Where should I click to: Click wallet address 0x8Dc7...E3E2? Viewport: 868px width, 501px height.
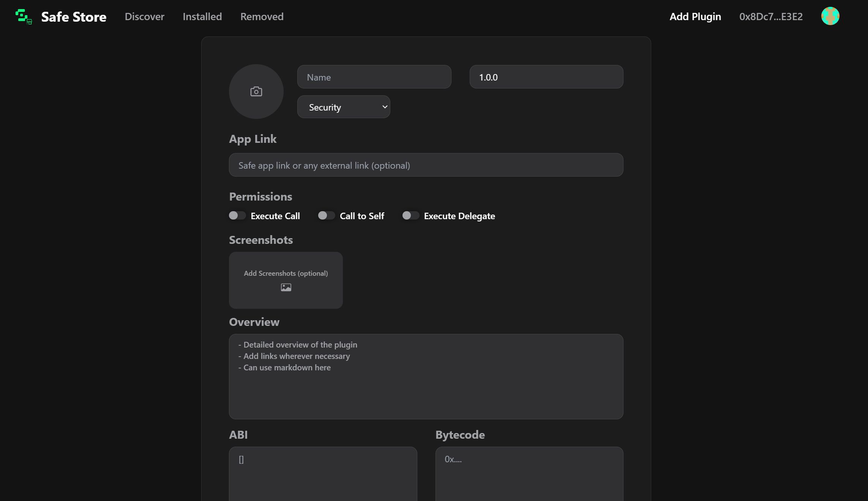pos(771,17)
